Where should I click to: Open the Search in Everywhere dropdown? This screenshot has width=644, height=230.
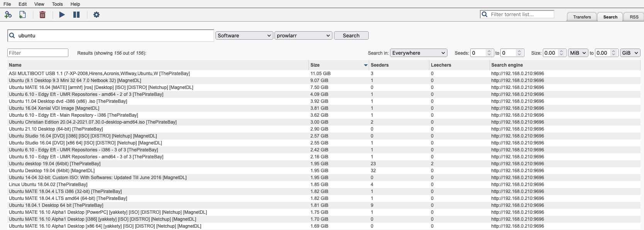(419, 53)
